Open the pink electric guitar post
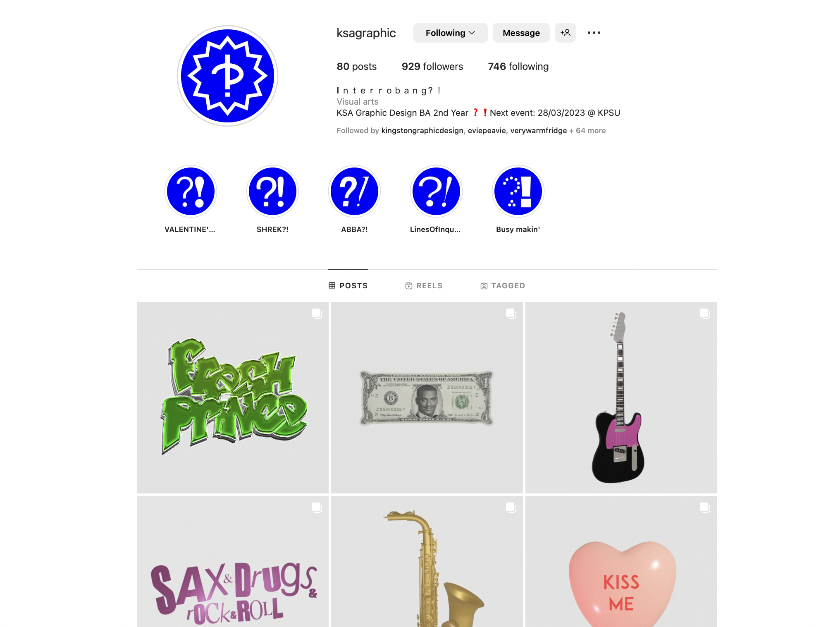 coord(621,397)
